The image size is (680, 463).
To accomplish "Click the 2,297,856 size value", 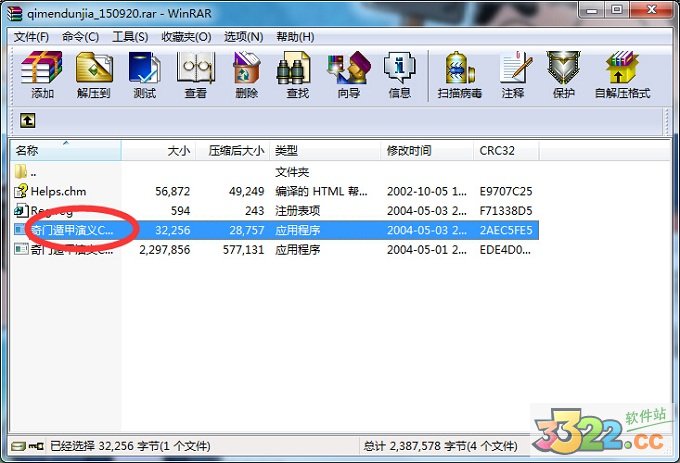I will [165, 250].
